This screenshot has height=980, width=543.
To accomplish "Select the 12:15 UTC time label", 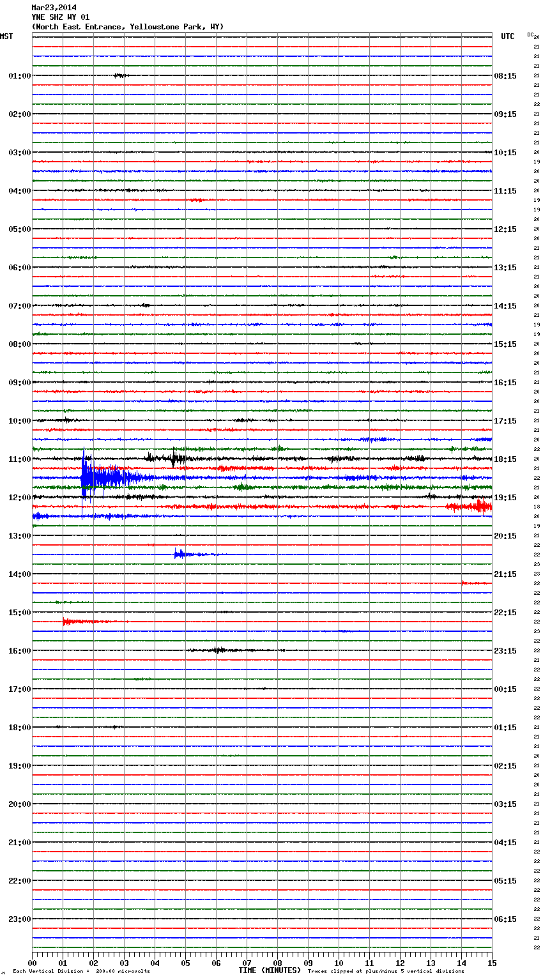I will [x=505, y=229].
